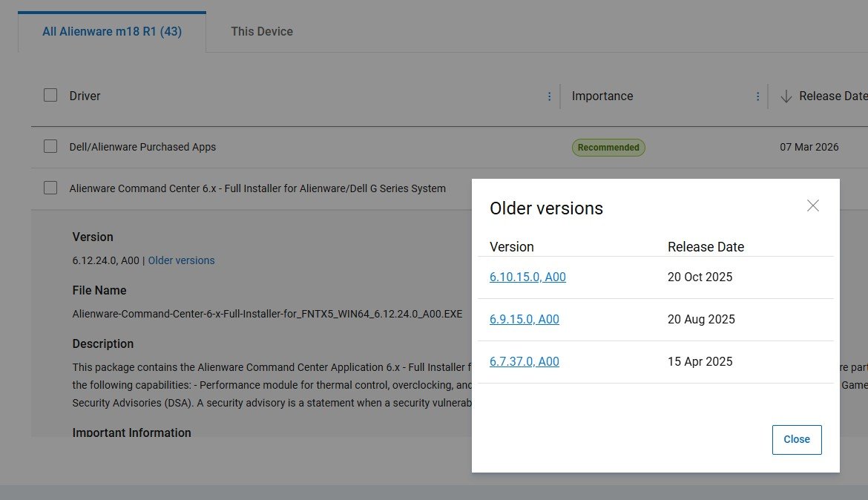Viewport: 868px width, 500px height.
Task: Open version 6.10.15.0, A00 link
Action: [x=527, y=277]
